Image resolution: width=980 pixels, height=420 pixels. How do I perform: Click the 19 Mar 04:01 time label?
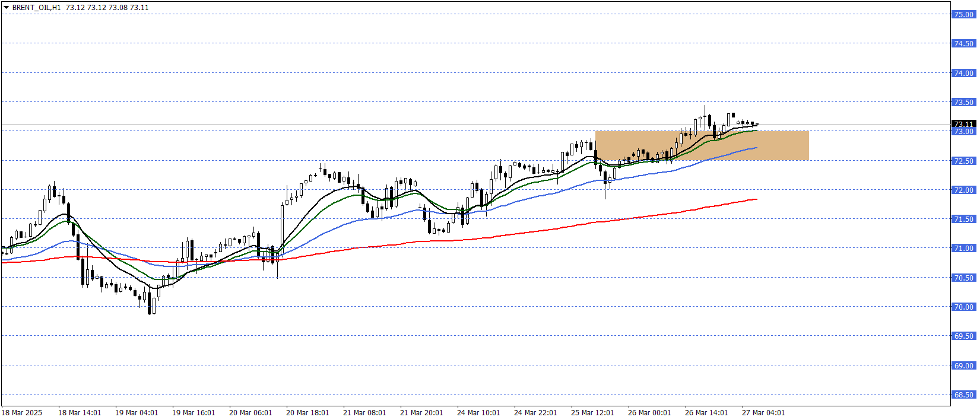tap(137, 413)
